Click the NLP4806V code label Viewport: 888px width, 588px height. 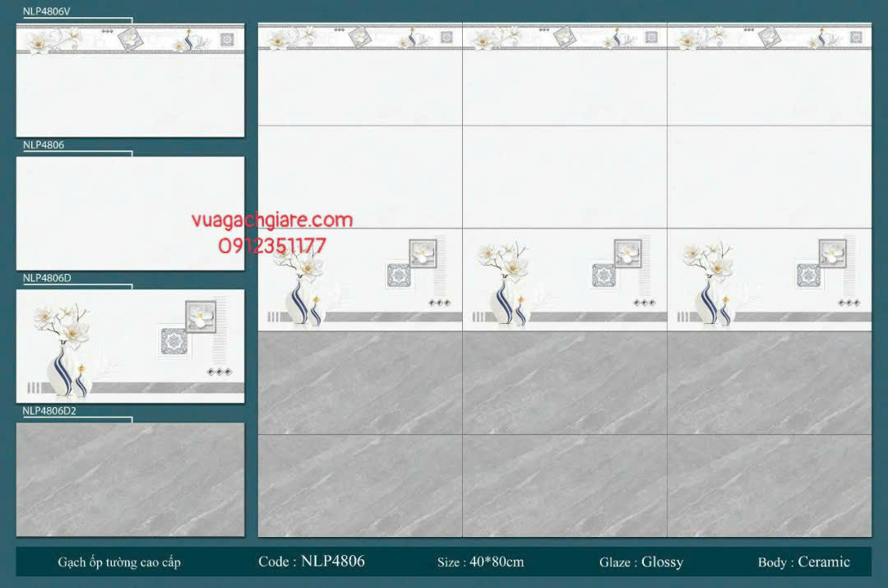(x=46, y=12)
